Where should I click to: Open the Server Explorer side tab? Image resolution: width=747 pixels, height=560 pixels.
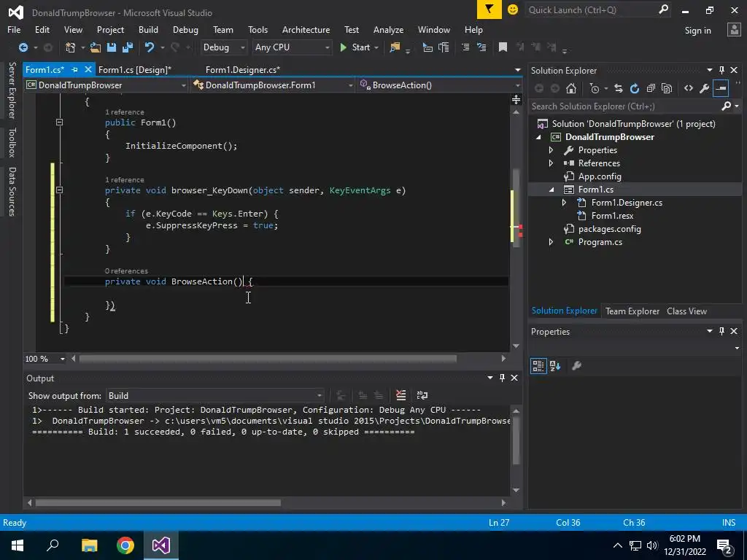[12, 90]
